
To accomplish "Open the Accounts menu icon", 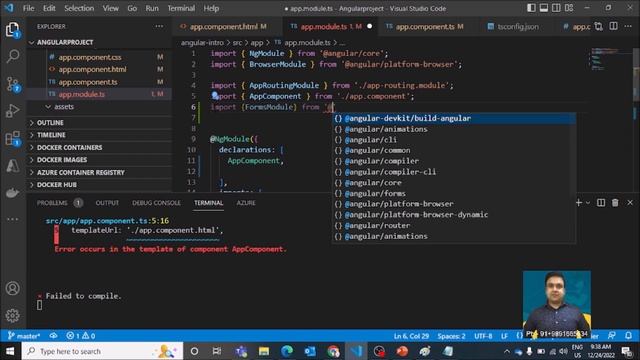I will (13, 288).
